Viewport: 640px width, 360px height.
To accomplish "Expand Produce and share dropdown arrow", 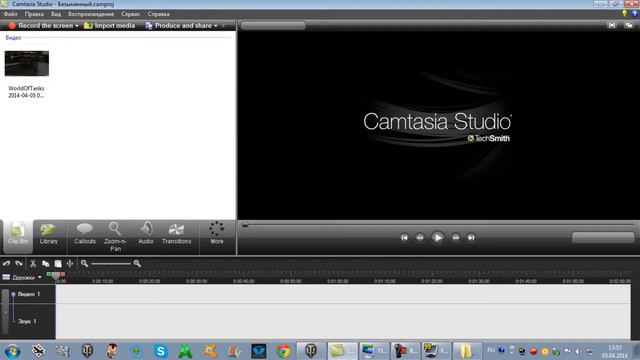I will point(216,26).
